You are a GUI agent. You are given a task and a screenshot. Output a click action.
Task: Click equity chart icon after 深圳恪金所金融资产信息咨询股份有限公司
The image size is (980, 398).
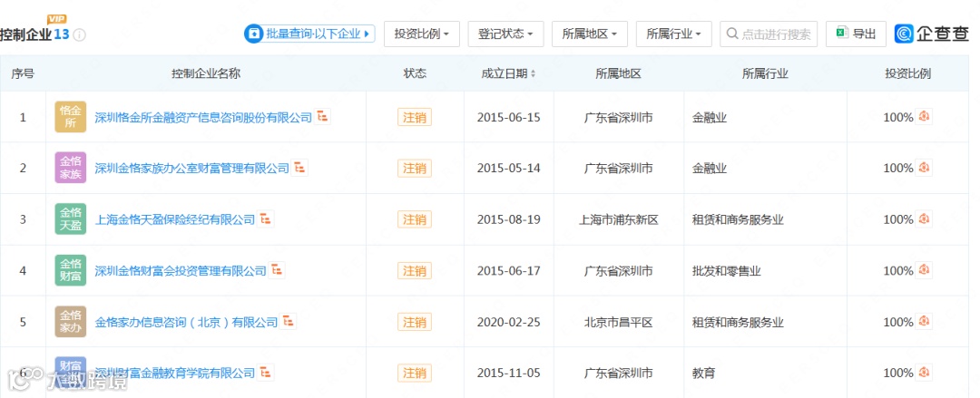322,116
